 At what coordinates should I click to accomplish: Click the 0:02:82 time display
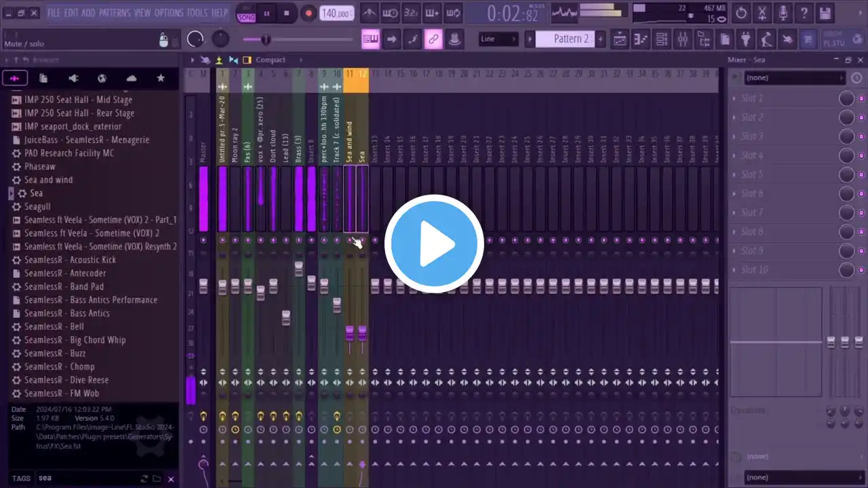tap(513, 14)
